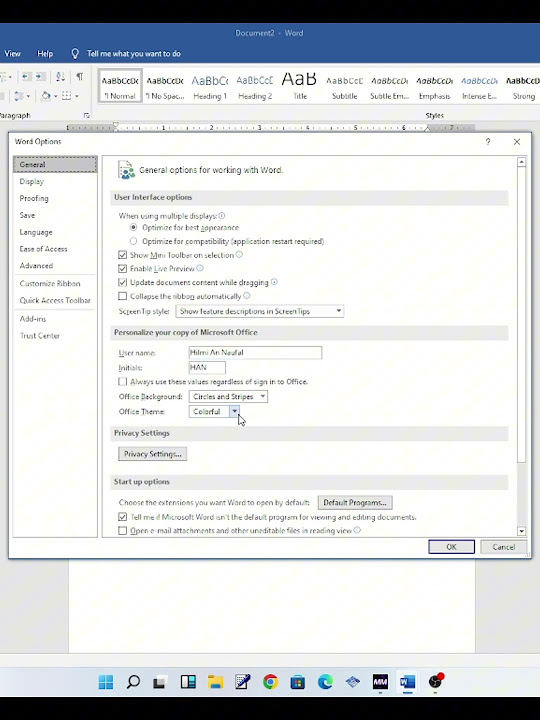Uncheck Enable Live Preview checkbox

click(x=122, y=269)
